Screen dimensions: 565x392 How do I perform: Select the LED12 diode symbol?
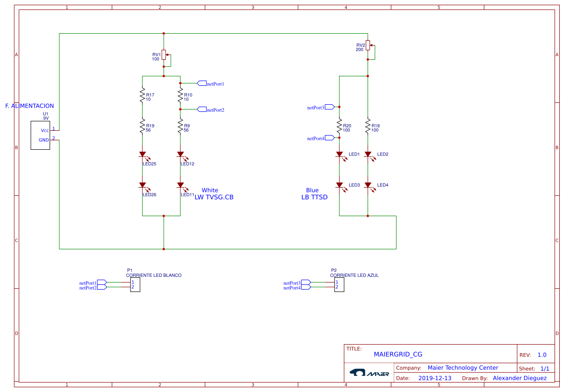pyautogui.click(x=180, y=154)
